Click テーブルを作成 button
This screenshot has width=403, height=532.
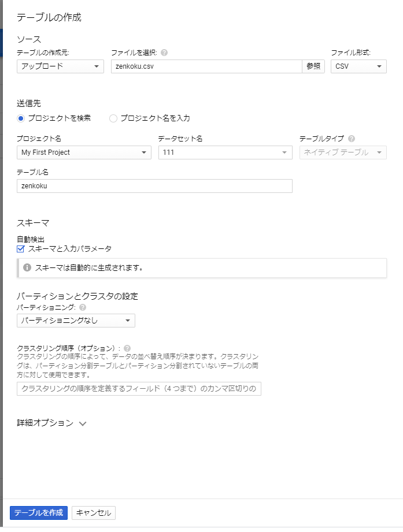39,513
